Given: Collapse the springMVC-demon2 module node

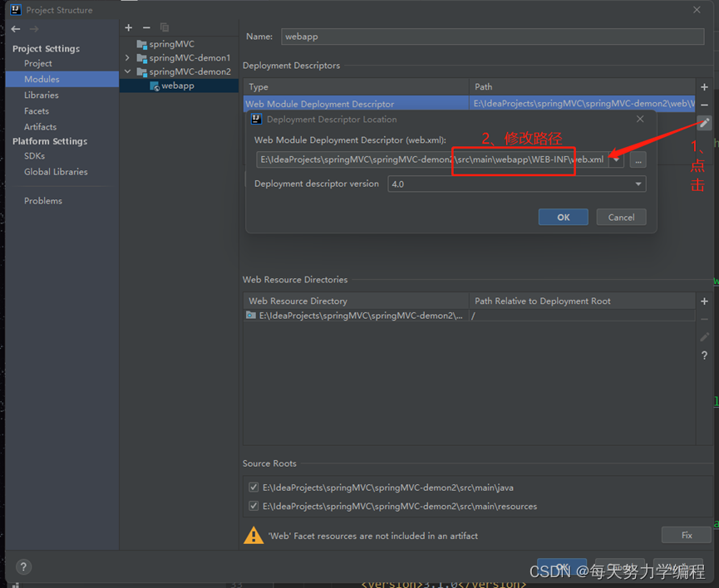Looking at the screenshot, I should tap(127, 71).
